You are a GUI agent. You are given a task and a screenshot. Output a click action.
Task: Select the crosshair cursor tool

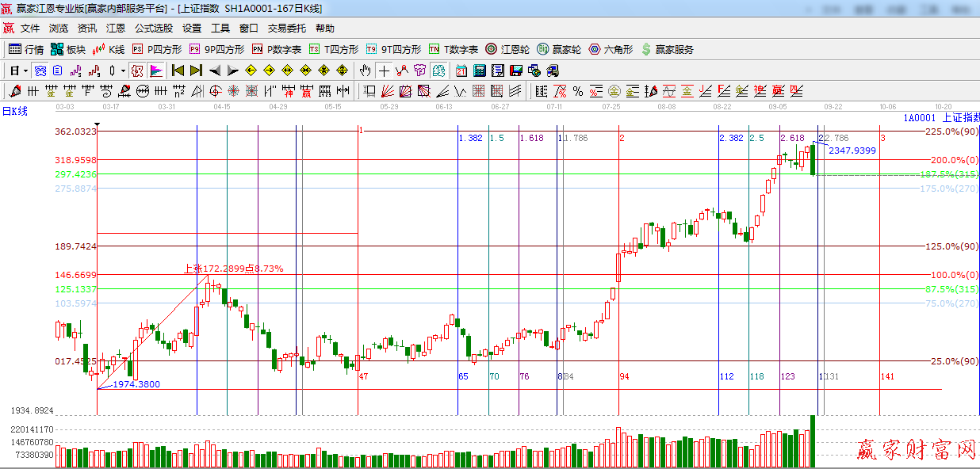tap(383, 71)
